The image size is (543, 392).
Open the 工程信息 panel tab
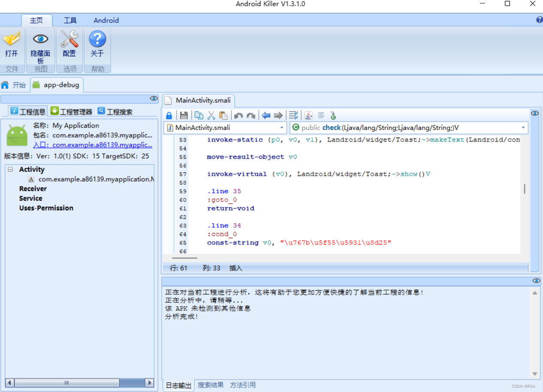(x=28, y=112)
